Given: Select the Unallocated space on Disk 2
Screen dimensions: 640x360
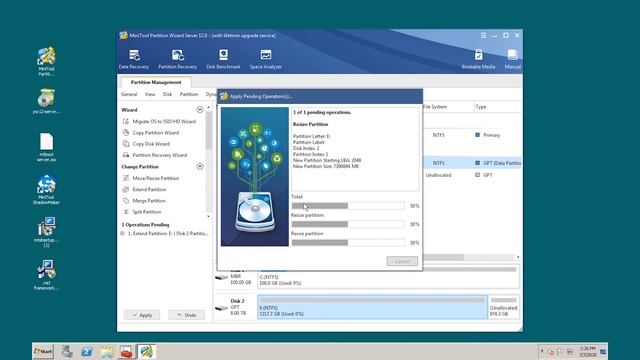Looking at the screenshot, I should point(504,307).
